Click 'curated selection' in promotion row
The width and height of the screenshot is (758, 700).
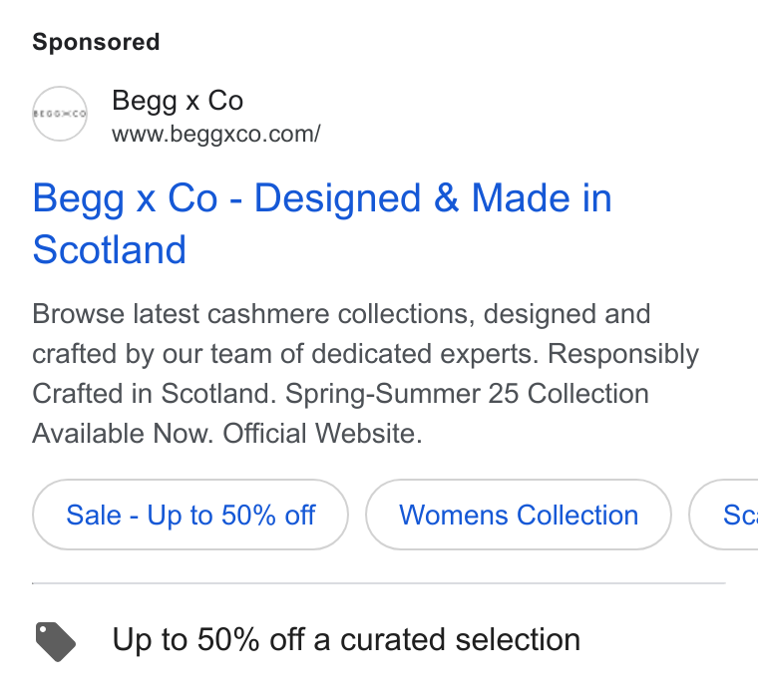[x=460, y=639]
